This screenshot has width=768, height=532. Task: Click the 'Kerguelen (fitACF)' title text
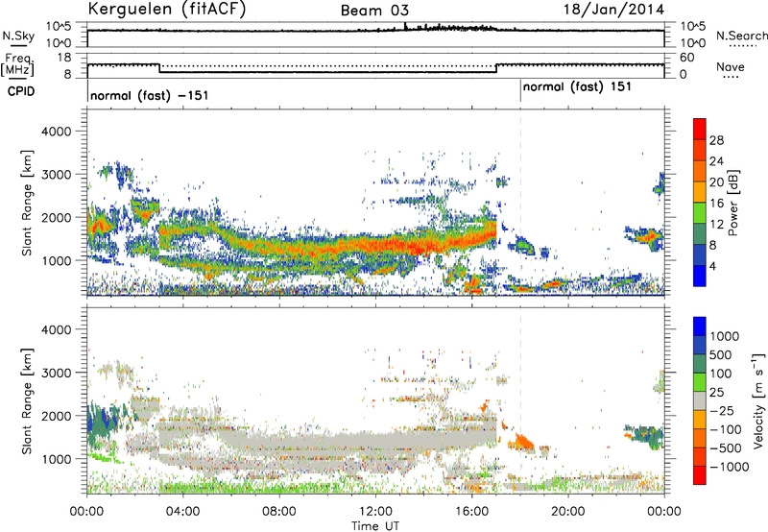coord(166,10)
